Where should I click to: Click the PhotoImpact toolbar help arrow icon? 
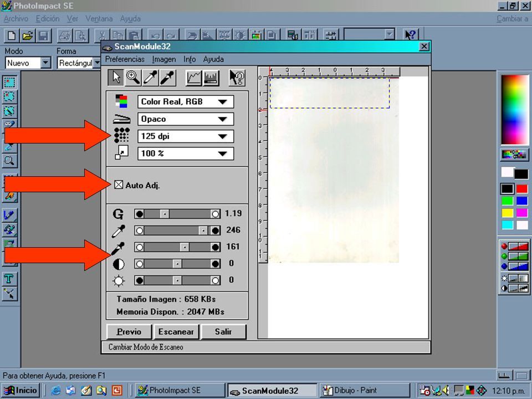coord(410,35)
